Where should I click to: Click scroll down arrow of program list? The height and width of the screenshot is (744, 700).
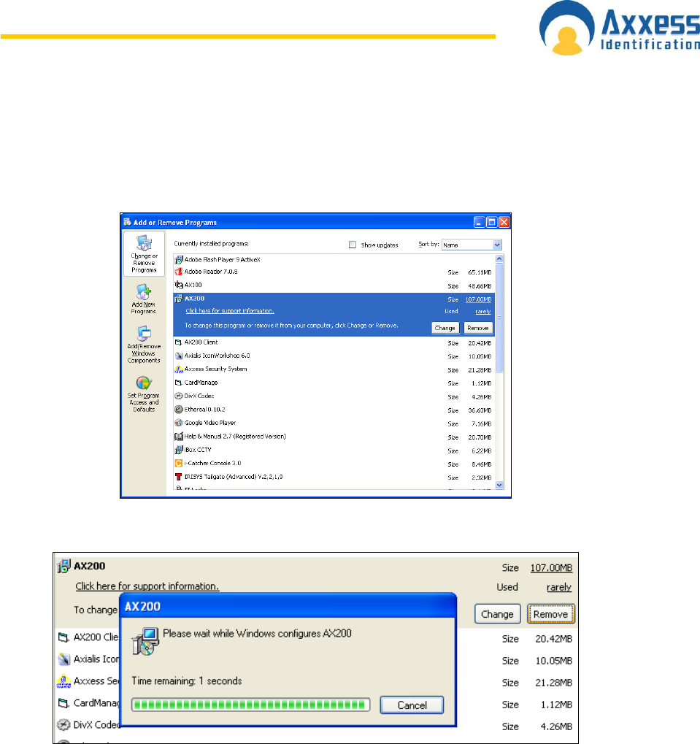pos(499,485)
